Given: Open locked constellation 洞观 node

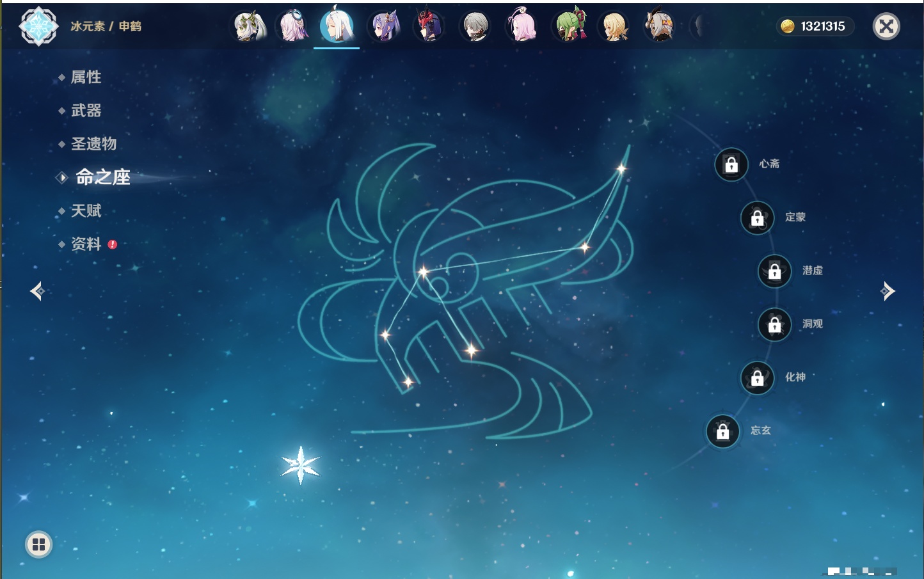Looking at the screenshot, I should [774, 325].
